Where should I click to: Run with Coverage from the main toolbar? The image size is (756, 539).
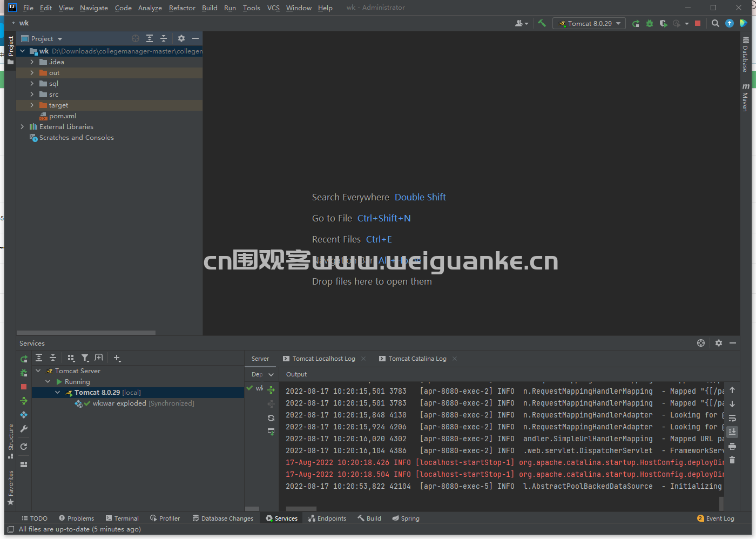tap(663, 23)
